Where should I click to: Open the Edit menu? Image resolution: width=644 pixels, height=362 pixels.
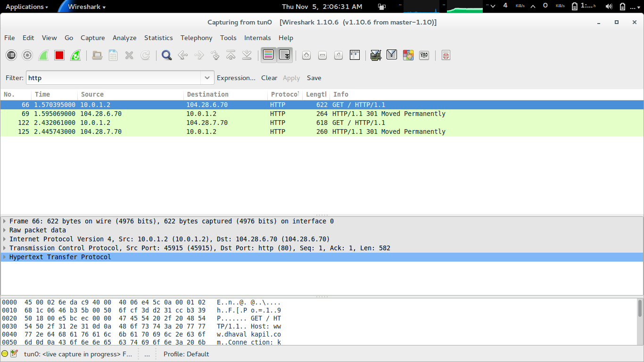(x=28, y=38)
